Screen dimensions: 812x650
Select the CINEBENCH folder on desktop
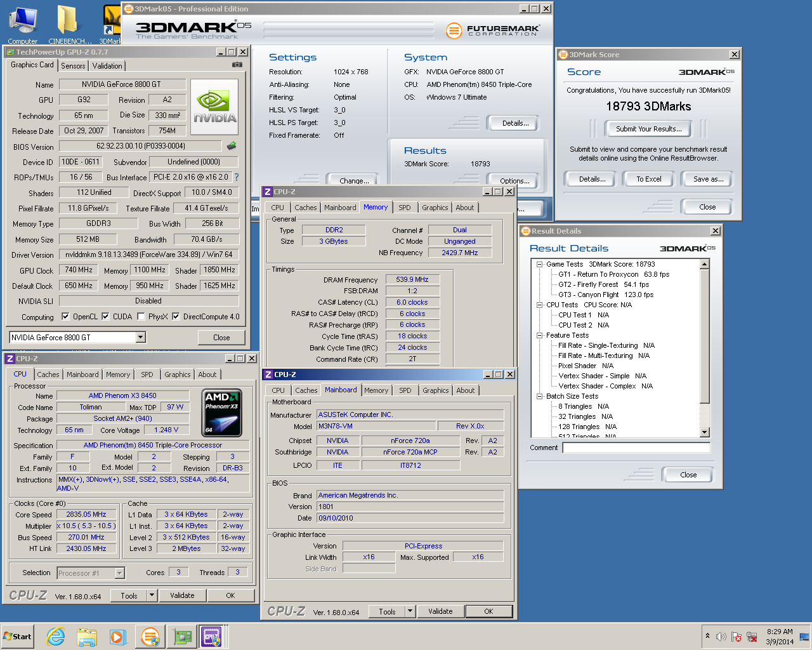pos(70,24)
